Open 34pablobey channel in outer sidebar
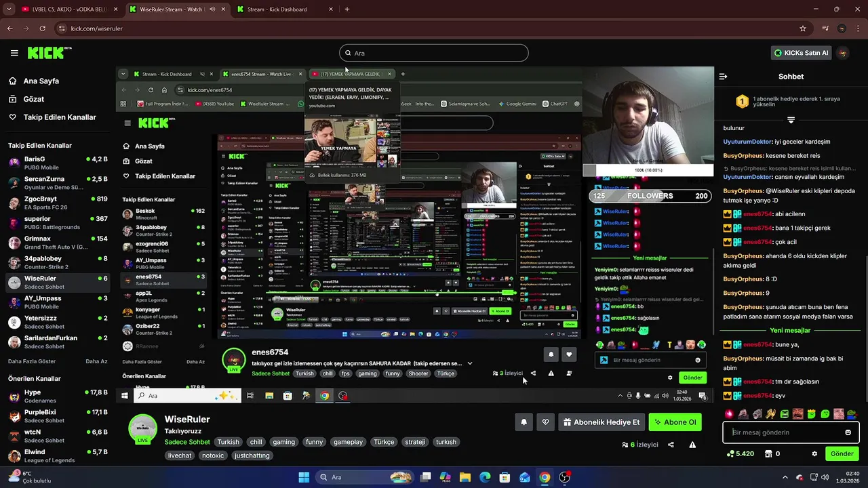The height and width of the screenshot is (488, 868). 58,262
